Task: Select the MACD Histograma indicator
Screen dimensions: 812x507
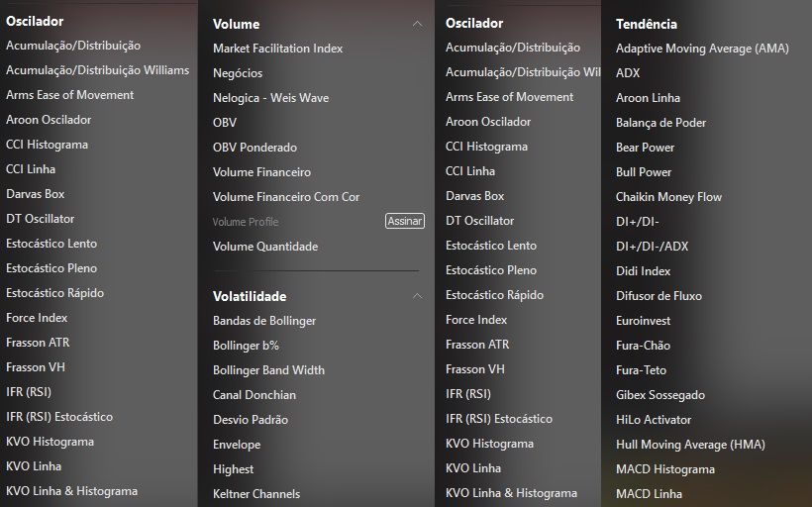Action: coord(664,469)
